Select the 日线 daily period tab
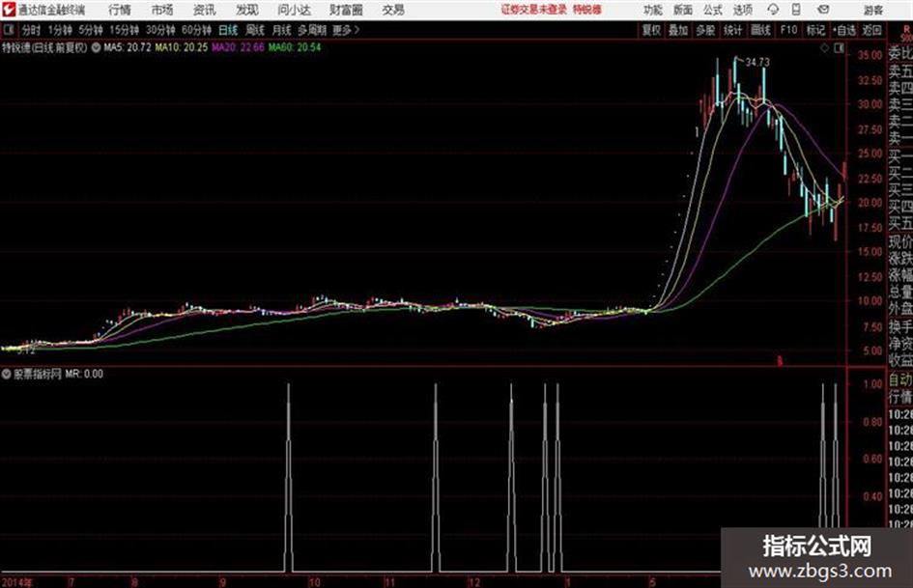Image resolution: width=913 pixels, height=588 pixels. [x=228, y=30]
